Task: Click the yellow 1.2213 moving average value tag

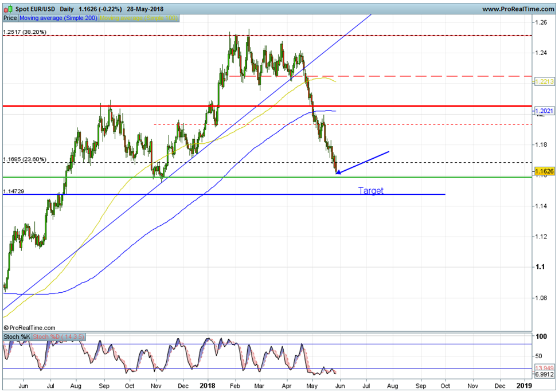Action: (x=545, y=81)
